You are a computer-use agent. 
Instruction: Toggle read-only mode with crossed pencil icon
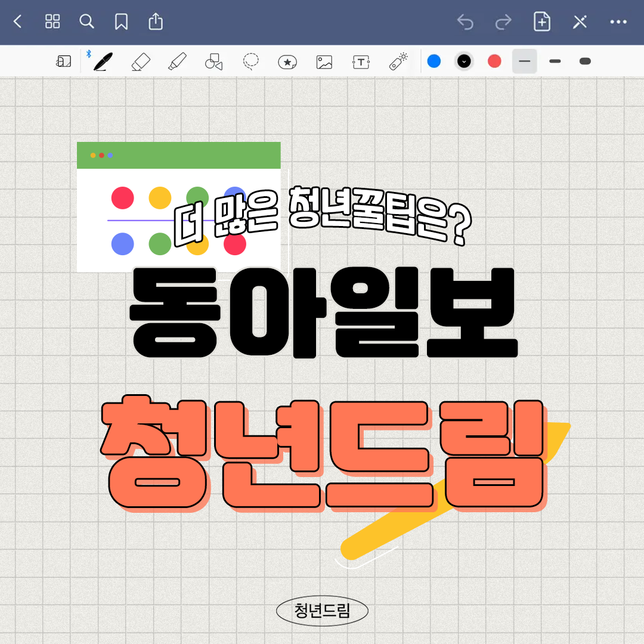(x=580, y=22)
